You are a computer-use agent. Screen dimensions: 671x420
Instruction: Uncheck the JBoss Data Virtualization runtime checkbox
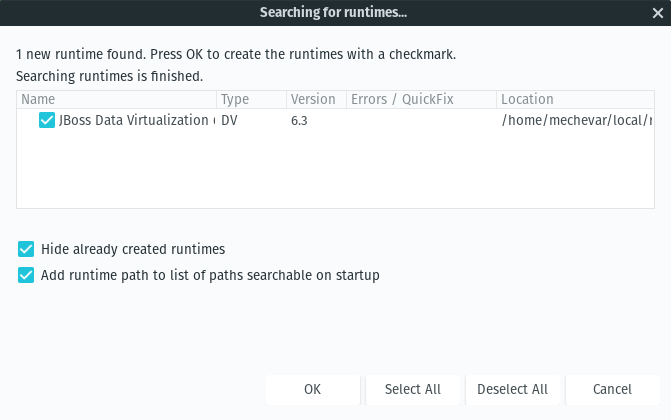pyautogui.click(x=47, y=120)
